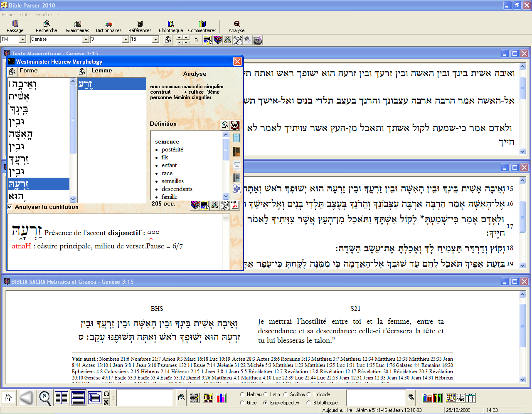The width and height of the screenshot is (532, 414).
Task: Open the Fenêtre menu
Action: (44, 15)
